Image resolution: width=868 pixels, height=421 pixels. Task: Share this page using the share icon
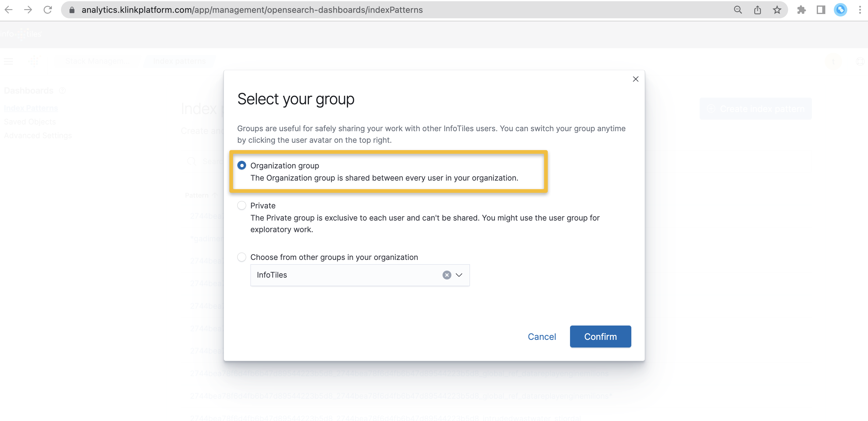point(758,10)
